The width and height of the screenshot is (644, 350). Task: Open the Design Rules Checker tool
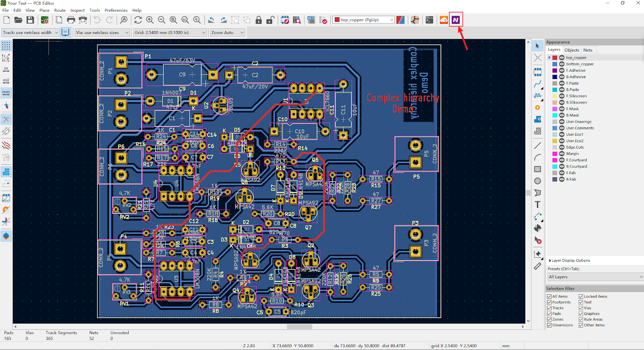click(x=323, y=20)
